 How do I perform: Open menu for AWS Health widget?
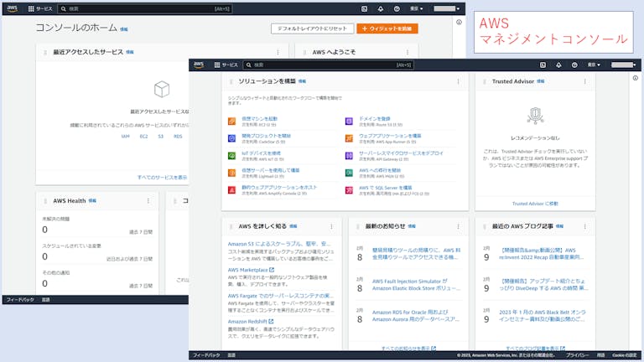(x=148, y=201)
